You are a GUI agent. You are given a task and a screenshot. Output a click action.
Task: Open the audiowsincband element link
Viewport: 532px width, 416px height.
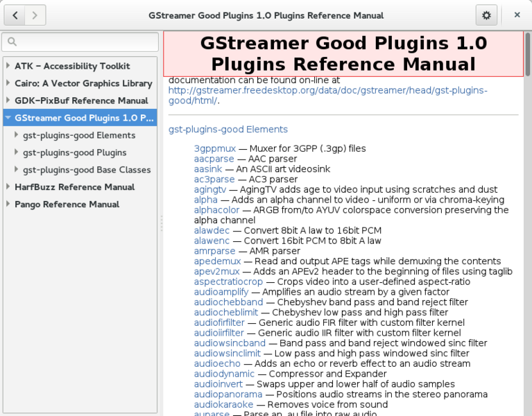(x=230, y=343)
